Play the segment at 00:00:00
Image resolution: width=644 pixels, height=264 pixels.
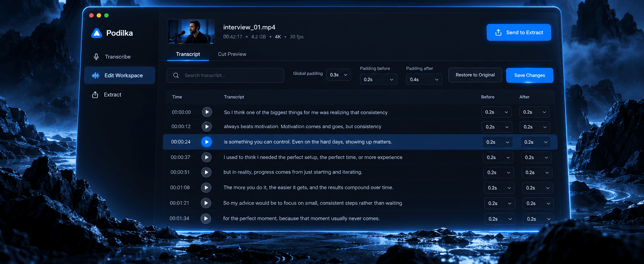[x=207, y=112]
